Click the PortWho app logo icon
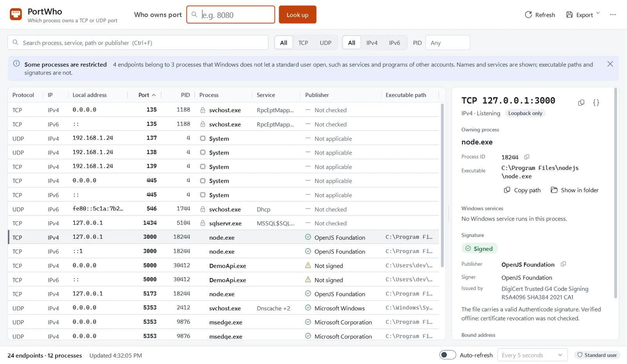The width and height of the screenshot is (627, 364). pos(16,14)
